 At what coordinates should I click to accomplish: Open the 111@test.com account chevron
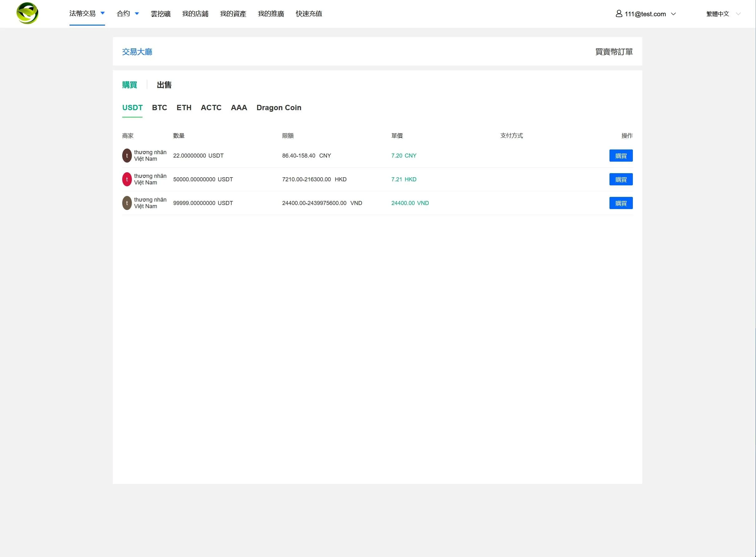pyautogui.click(x=673, y=14)
